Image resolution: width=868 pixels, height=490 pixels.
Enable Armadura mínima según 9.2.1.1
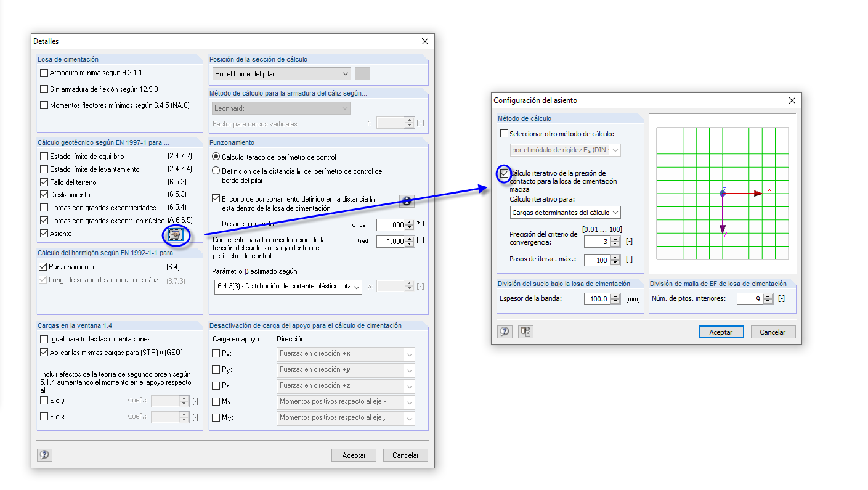tap(44, 73)
